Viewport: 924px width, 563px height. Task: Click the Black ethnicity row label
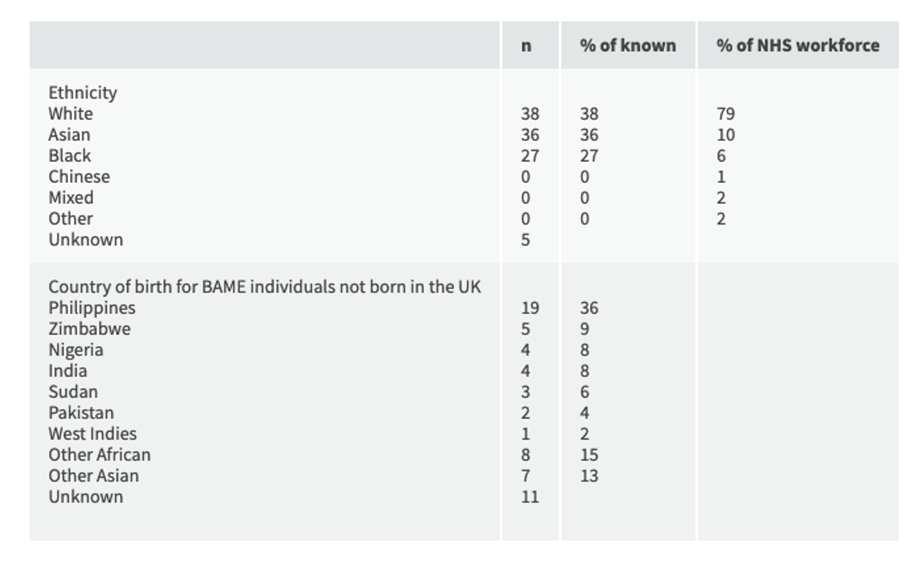(70, 155)
